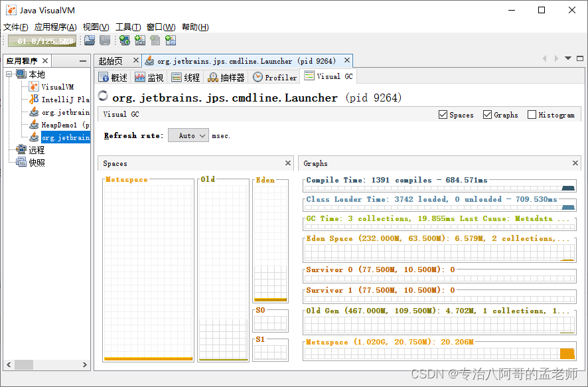Image resolution: width=588 pixels, height=387 pixels.
Task: Click the 远程 network icon
Action: tap(21, 149)
